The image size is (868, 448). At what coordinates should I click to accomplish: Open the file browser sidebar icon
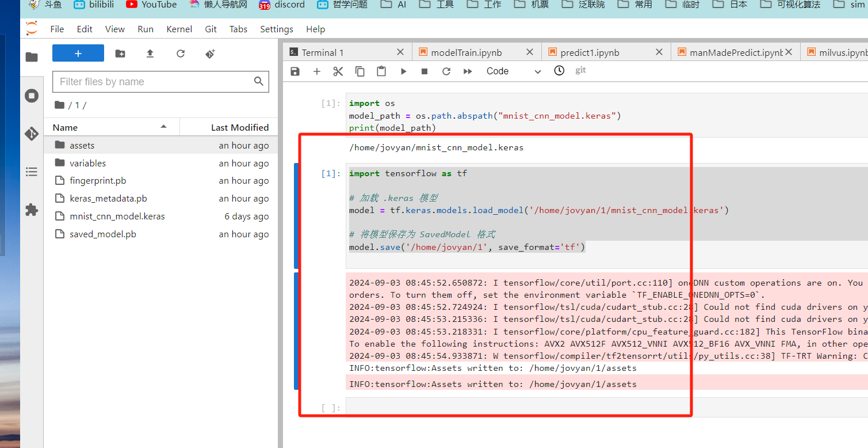click(32, 56)
